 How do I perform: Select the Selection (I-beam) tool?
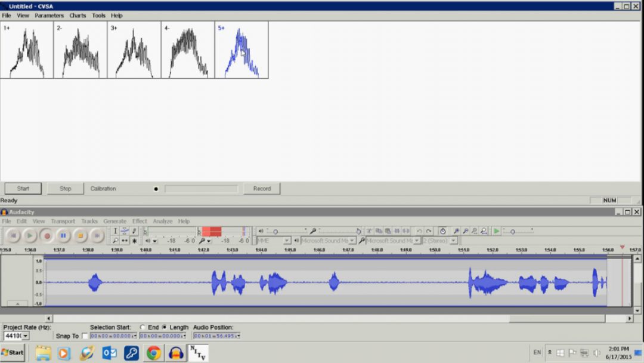click(116, 231)
